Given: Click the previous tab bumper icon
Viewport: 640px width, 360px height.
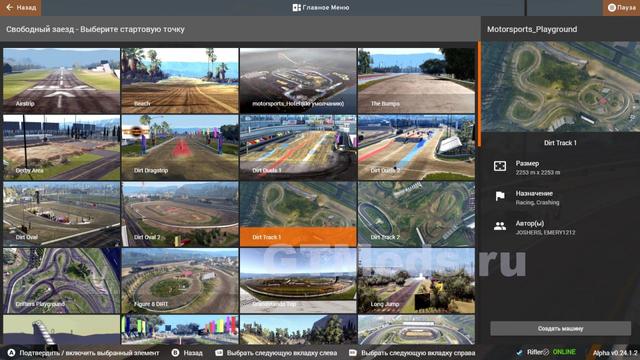Looking at the screenshot, I should [219, 353].
